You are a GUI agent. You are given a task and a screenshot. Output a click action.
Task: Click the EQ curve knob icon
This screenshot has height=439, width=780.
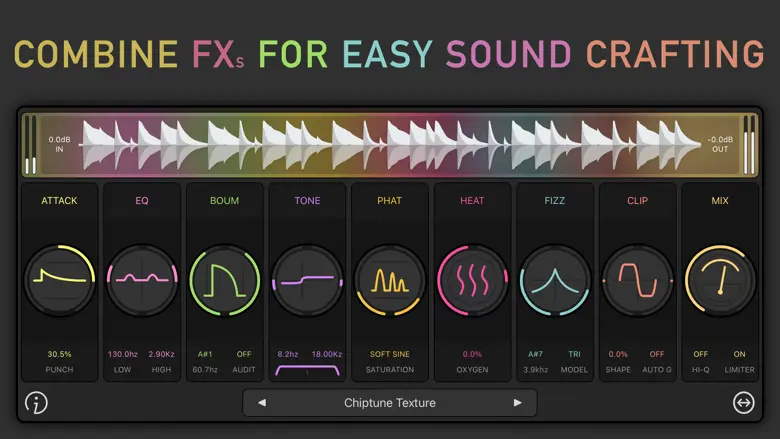(142, 280)
